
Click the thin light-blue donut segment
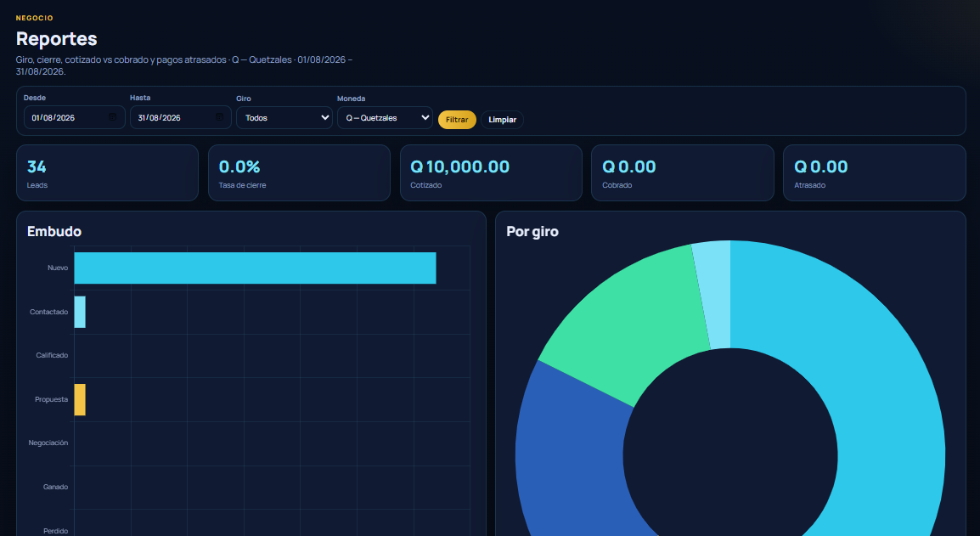(716, 294)
